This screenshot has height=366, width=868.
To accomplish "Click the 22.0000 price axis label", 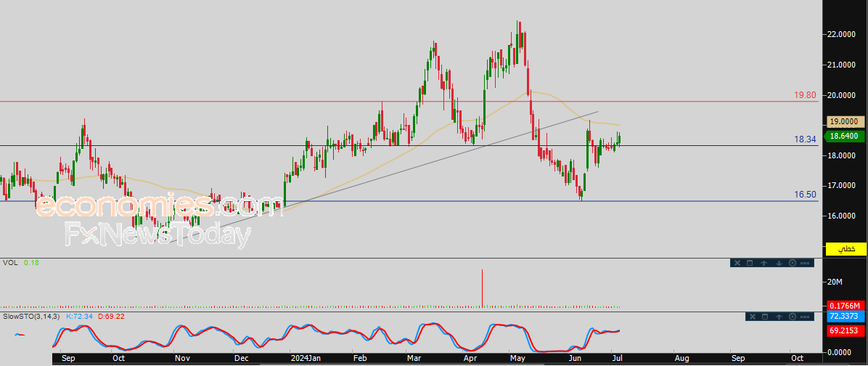I will [x=843, y=34].
